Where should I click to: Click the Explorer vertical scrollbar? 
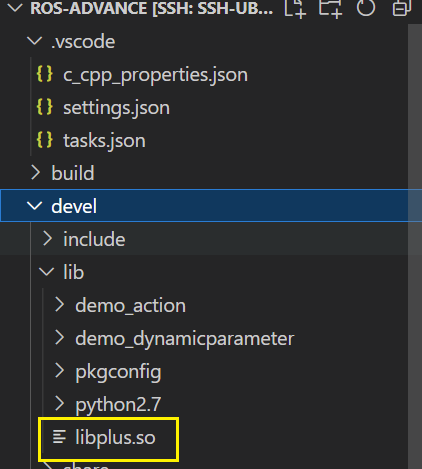415,247
